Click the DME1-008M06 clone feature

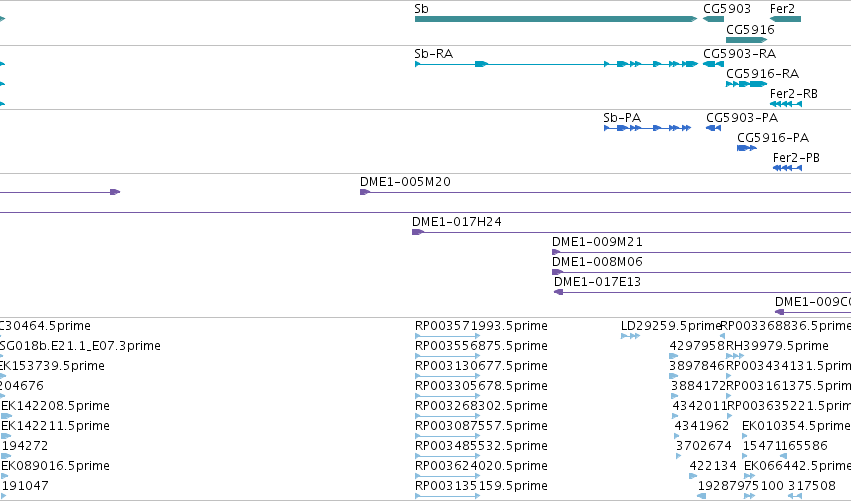point(701,272)
